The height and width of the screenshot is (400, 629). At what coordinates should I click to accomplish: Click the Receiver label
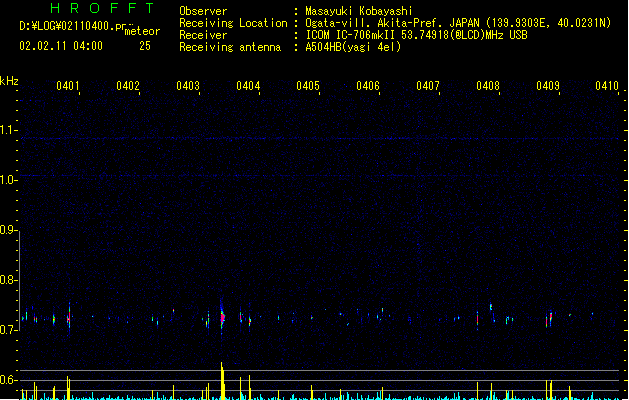[203, 35]
